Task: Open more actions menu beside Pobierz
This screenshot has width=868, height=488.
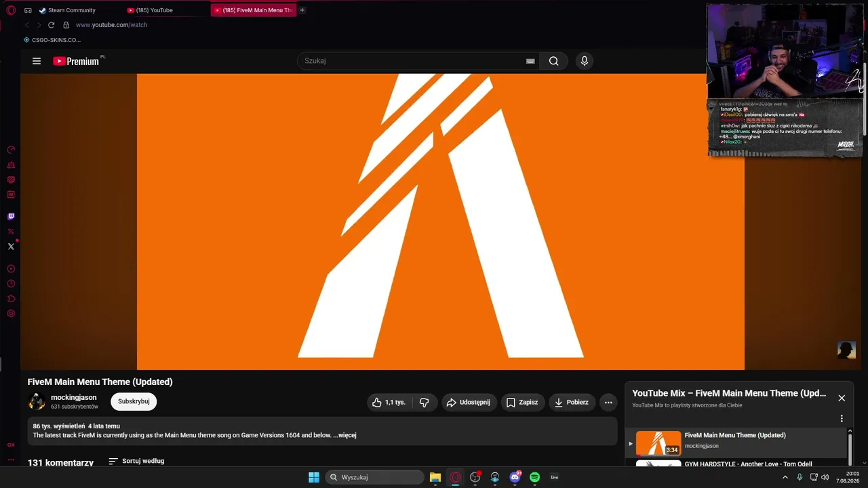Action: 608,403
